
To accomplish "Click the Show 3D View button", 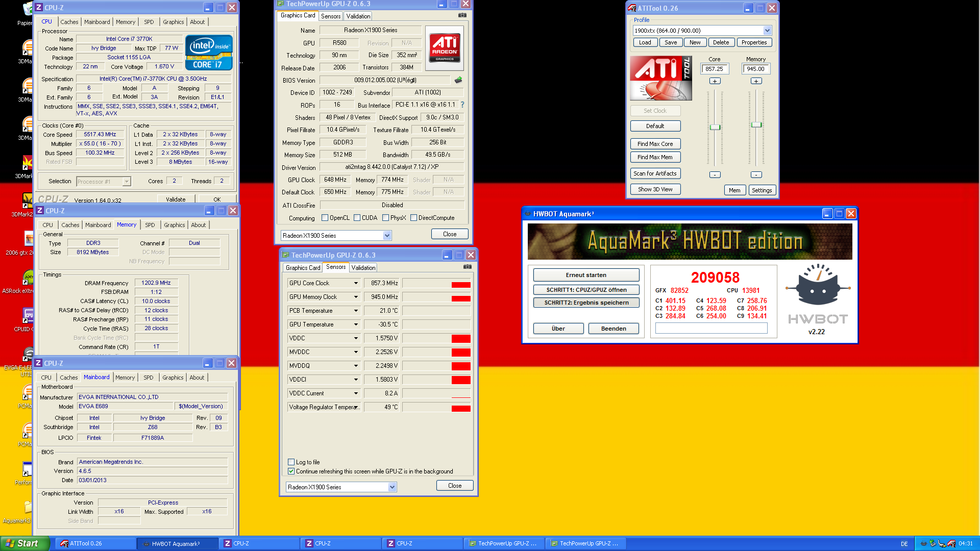I will tap(655, 189).
